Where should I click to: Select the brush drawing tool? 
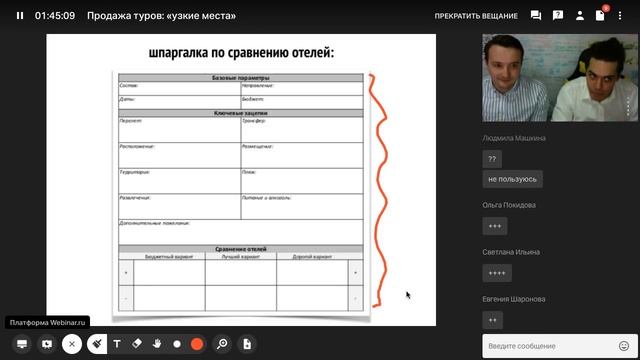97,344
